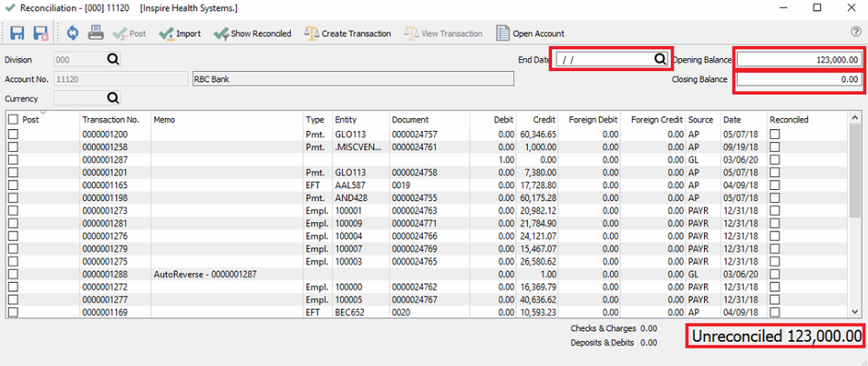Click the blue Refresh icon
The image size is (868, 366).
(x=73, y=34)
